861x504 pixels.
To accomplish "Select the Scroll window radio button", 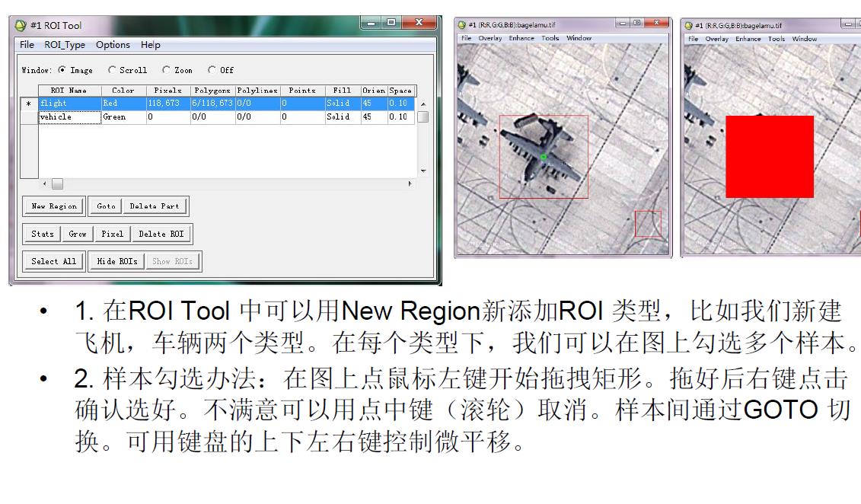I will [x=112, y=70].
